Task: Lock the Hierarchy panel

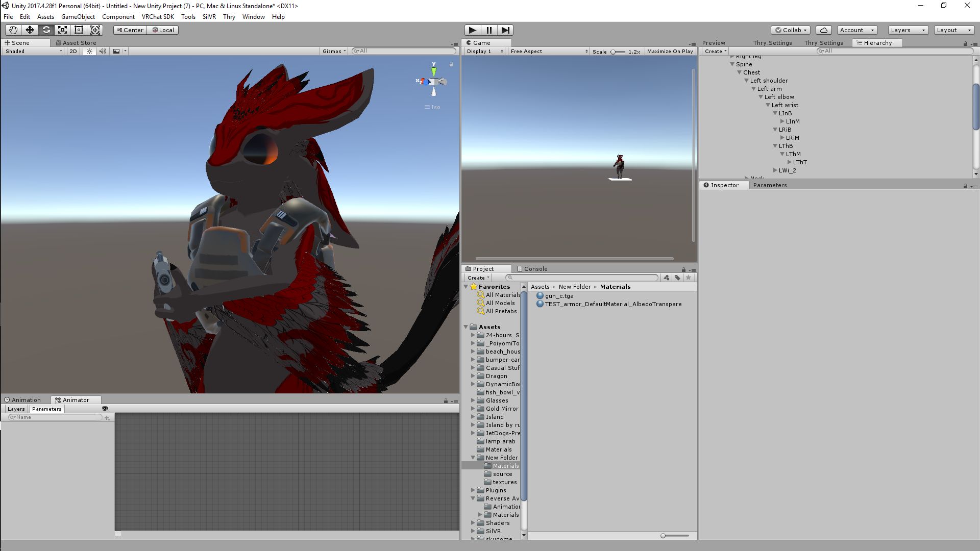Action: click(x=965, y=44)
